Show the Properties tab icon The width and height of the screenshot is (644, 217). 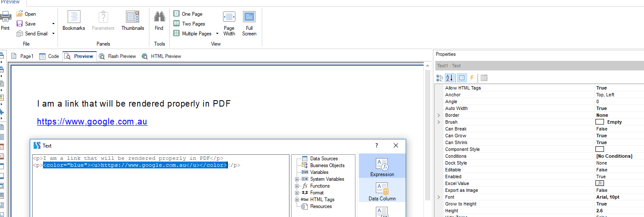462,78
